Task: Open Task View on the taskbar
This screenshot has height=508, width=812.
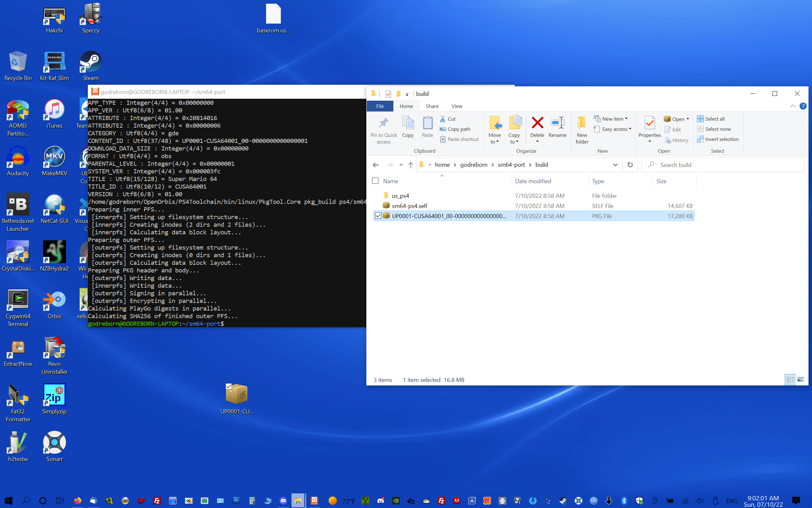Action: click(x=59, y=501)
